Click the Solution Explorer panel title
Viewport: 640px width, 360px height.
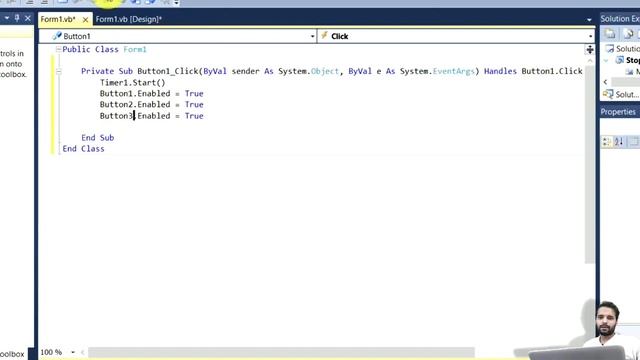click(x=620, y=19)
